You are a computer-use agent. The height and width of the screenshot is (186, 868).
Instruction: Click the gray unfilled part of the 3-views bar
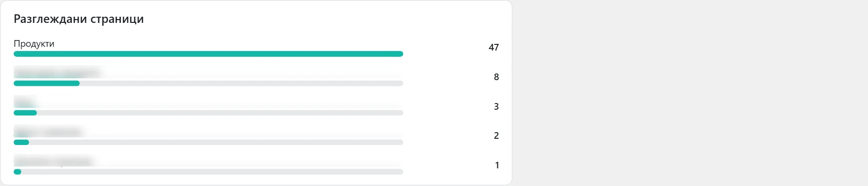pos(220,113)
